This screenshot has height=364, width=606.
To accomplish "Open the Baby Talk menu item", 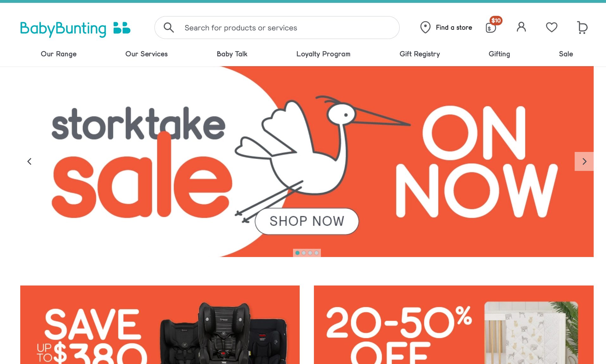I will click(x=232, y=54).
